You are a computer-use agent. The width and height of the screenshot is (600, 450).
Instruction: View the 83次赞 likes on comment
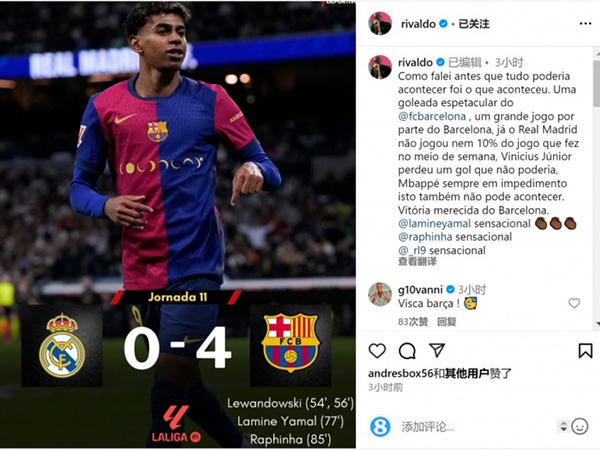coord(413,321)
